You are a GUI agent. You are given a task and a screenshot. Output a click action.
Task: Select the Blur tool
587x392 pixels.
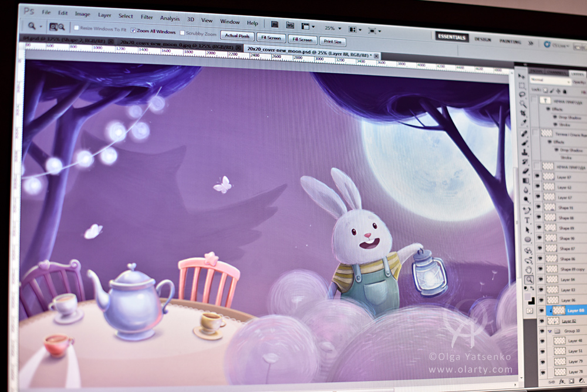point(527,190)
